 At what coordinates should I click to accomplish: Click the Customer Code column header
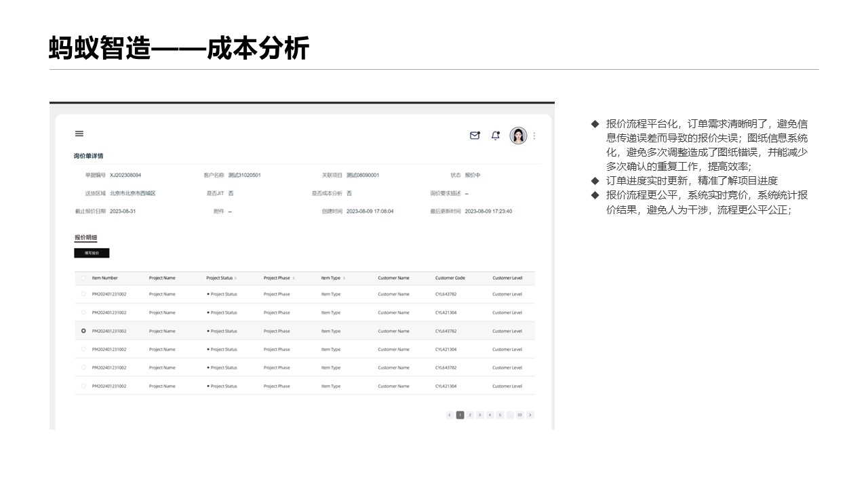pos(450,278)
